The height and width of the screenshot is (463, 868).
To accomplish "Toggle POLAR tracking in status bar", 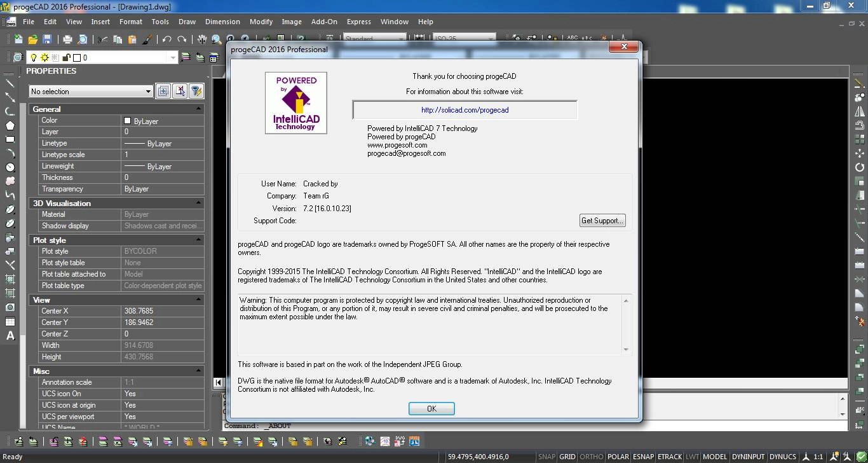I will click(618, 457).
